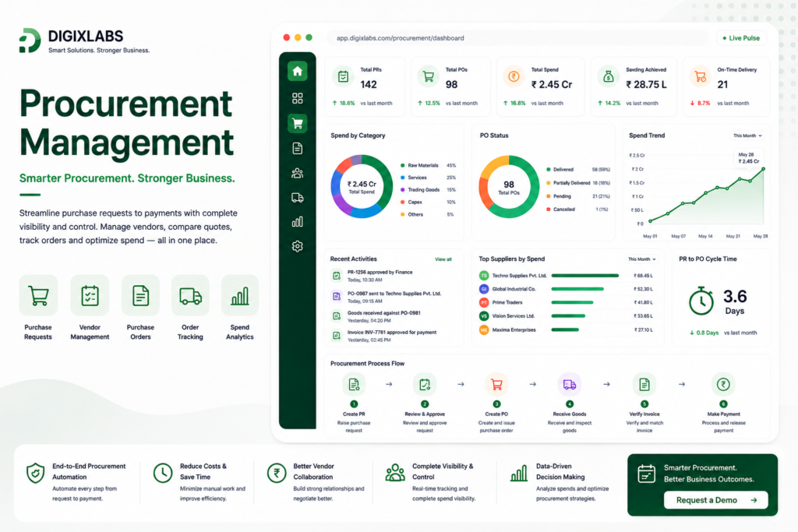Open the shopping cart icon in sidebar
This screenshot has width=798, height=532.
pyautogui.click(x=297, y=123)
